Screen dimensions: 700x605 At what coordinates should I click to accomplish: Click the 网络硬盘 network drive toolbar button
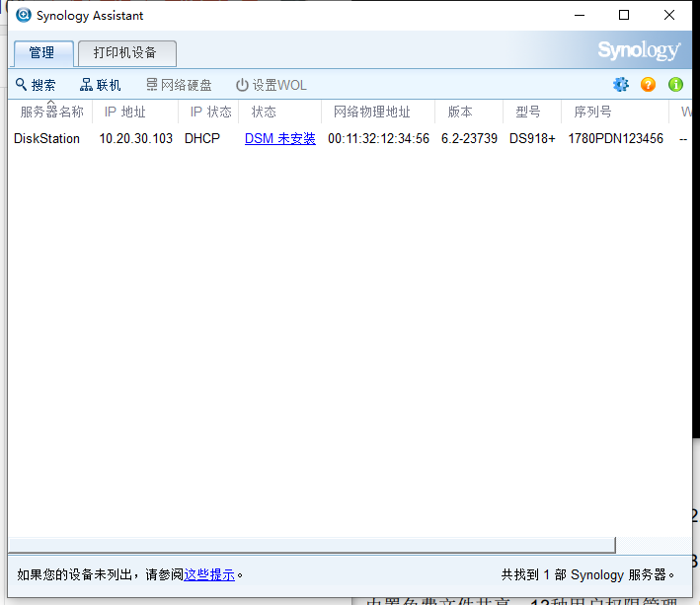click(x=179, y=85)
